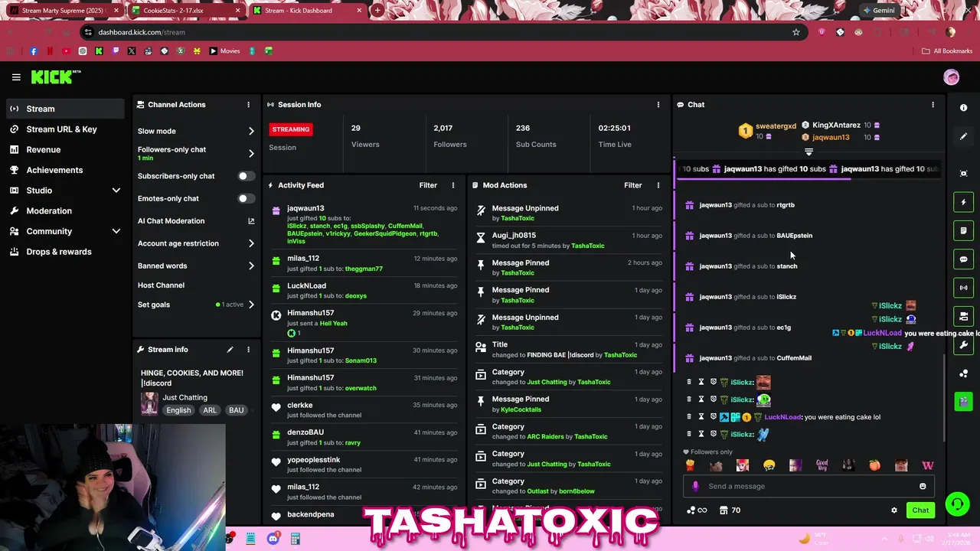This screenshot has width=980, height=551.
Task: Switch to CookieStats 2-17.xlsx browser tab
Action: [x=185, y=11]
